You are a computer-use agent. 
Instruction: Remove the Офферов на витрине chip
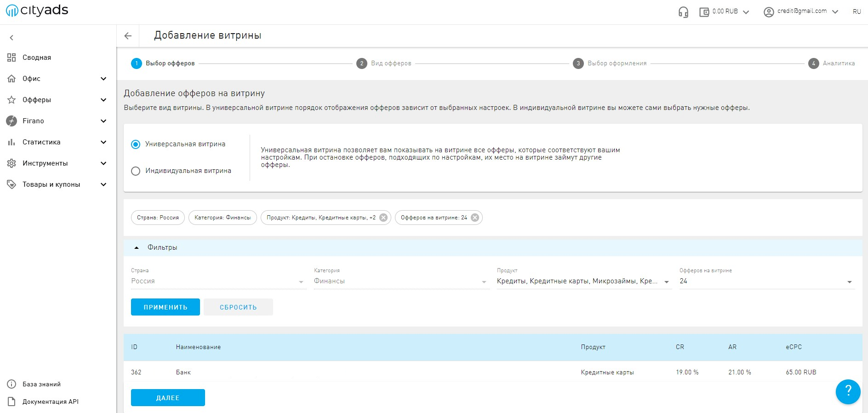pyautogui.click(x=475, y=218)
